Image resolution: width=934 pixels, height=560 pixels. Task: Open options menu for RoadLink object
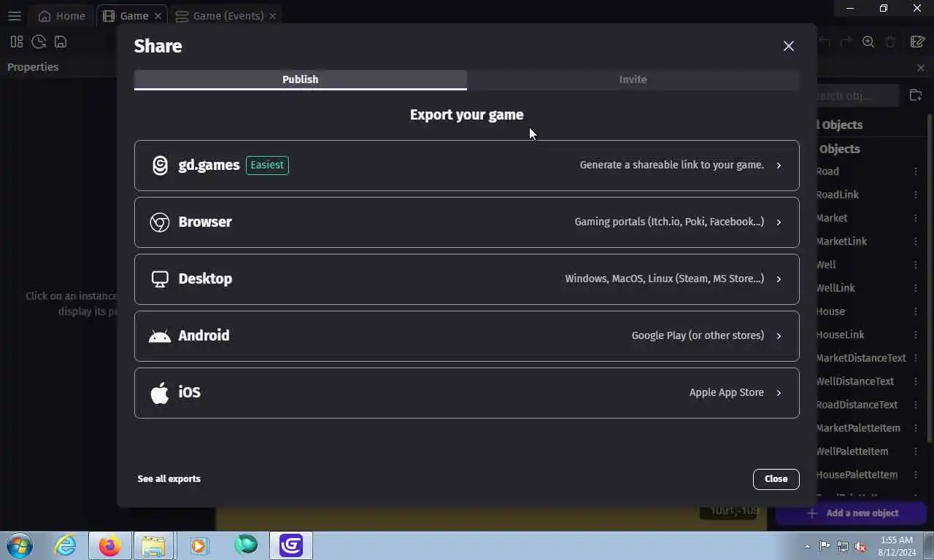916,195
